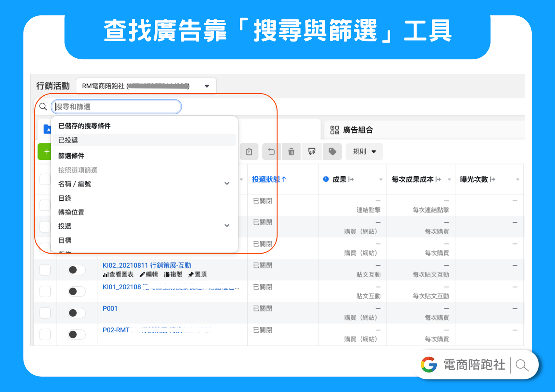This screenshot has height=392, width=555.
Task: Click 每次連結點擊 cost in first row
Action: 431,210
